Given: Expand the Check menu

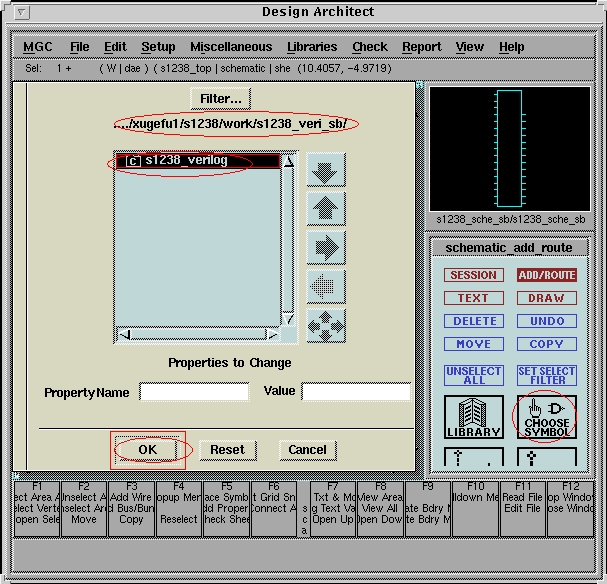Looking at the screenshot, I should pyautogui.click(x=369, y=47).
